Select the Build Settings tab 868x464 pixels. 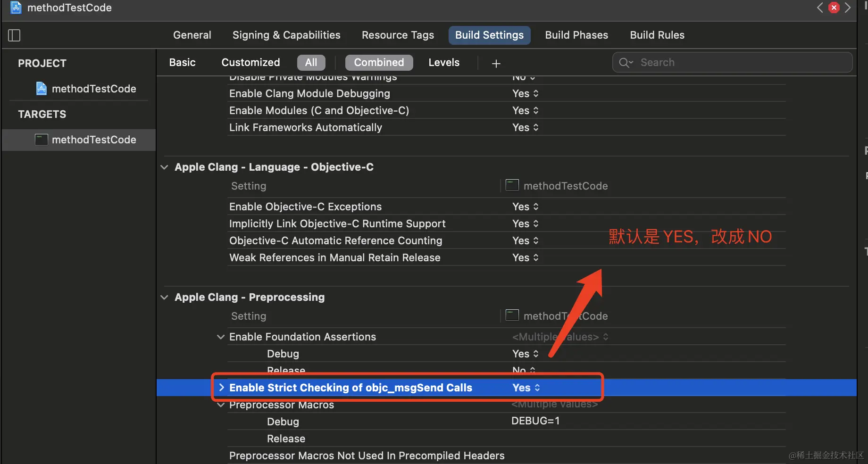pos(489,35)
